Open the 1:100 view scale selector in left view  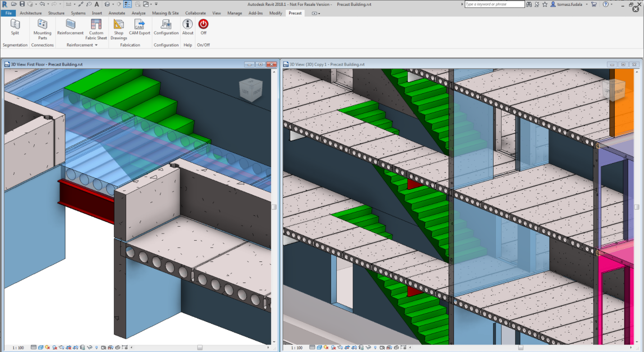[18, 347]
